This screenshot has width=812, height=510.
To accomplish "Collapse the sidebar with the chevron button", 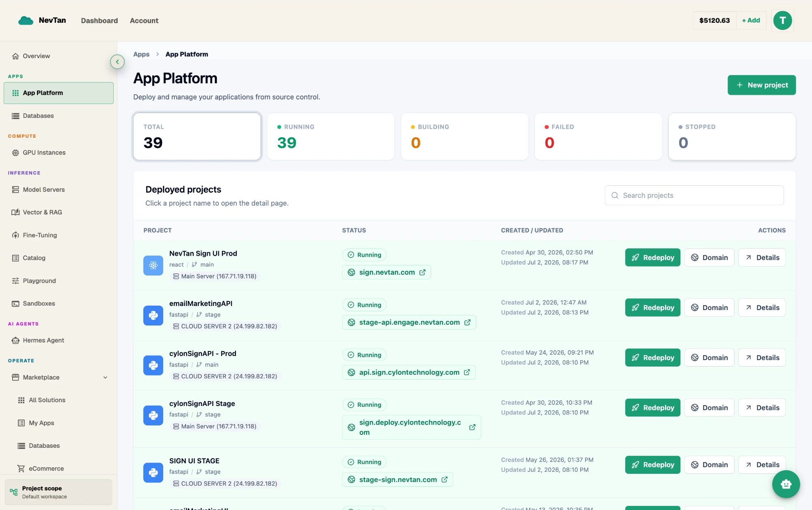I will click(x=117, y=62).
